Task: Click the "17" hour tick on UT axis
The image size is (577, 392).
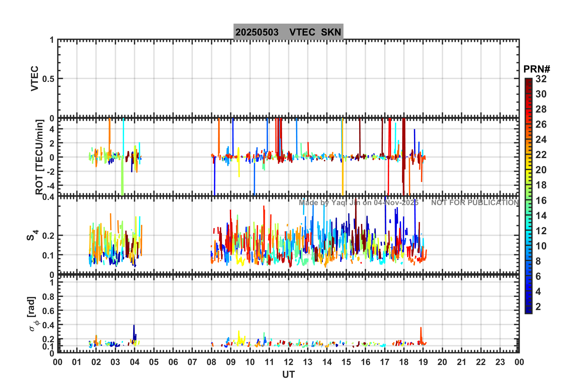Action: [x=385, y=362]
